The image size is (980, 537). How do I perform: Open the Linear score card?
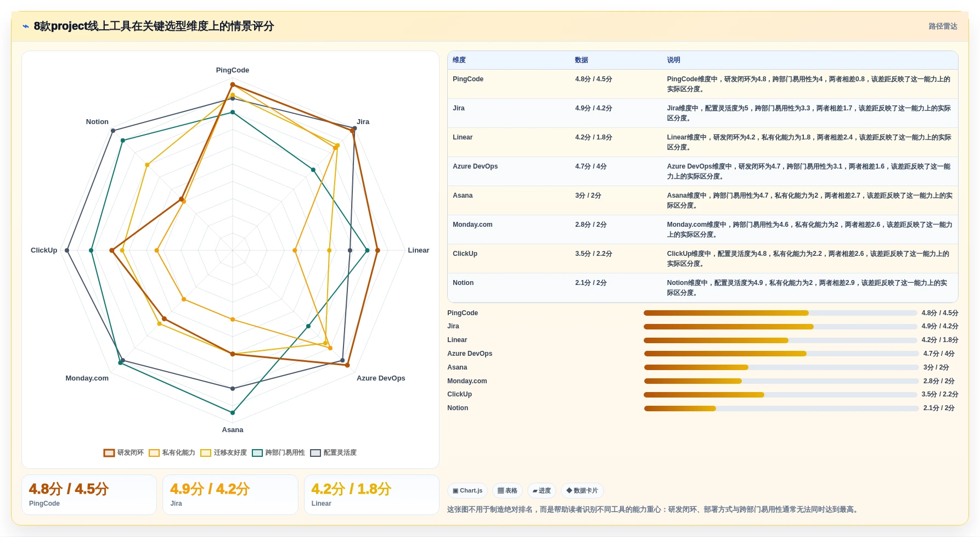(371, 495)
